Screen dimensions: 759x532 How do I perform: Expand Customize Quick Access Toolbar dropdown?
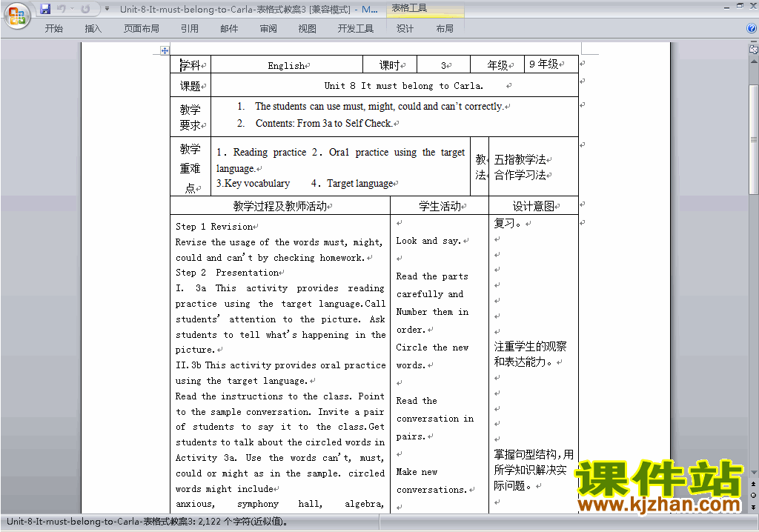[x=107, y=9]
